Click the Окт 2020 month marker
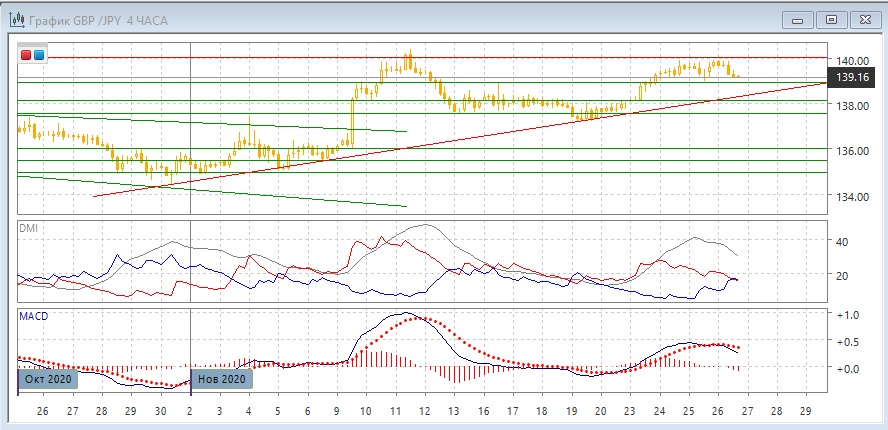888x430 pixels. [46, 379]
